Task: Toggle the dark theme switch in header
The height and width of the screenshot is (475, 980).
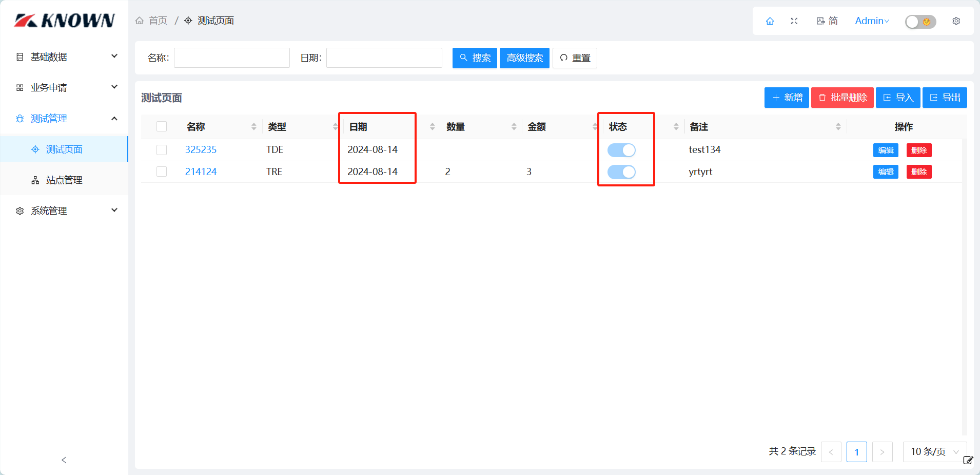Action: click(920, 22)
